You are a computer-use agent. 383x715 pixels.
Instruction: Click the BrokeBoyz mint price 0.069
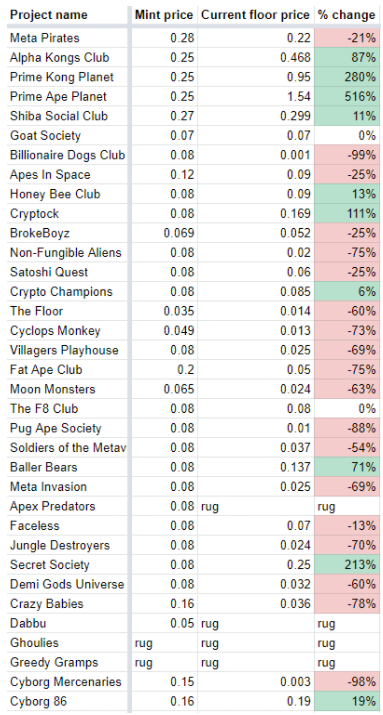164,233
